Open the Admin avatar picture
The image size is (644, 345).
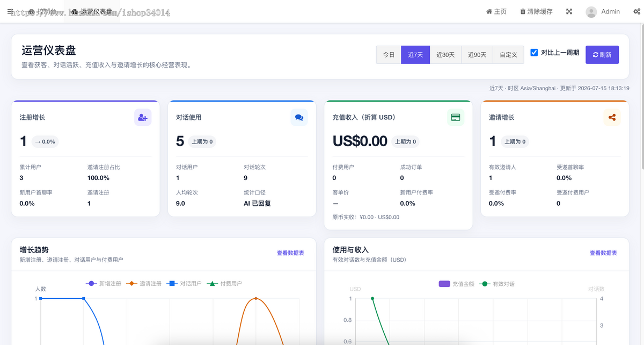pos(591,12)
